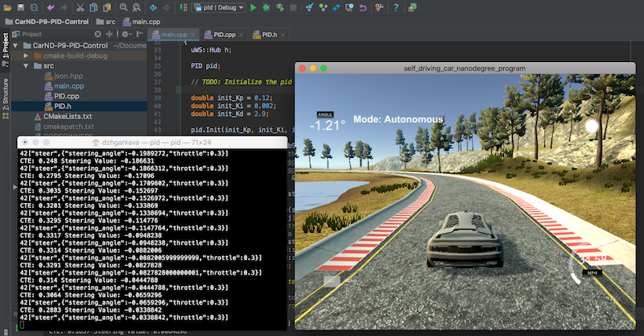Click the purple Revert arrow icon
The width and height of the screenshot is (644, 336).
pos(363,7)
